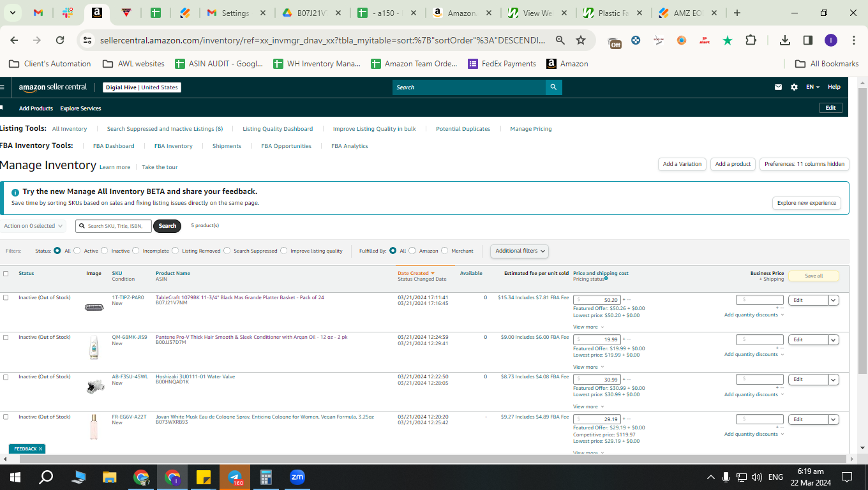Expand 'Add quantity discounts' for Pantene row
Screen dimensions: 868x490
tap(754, 355)
